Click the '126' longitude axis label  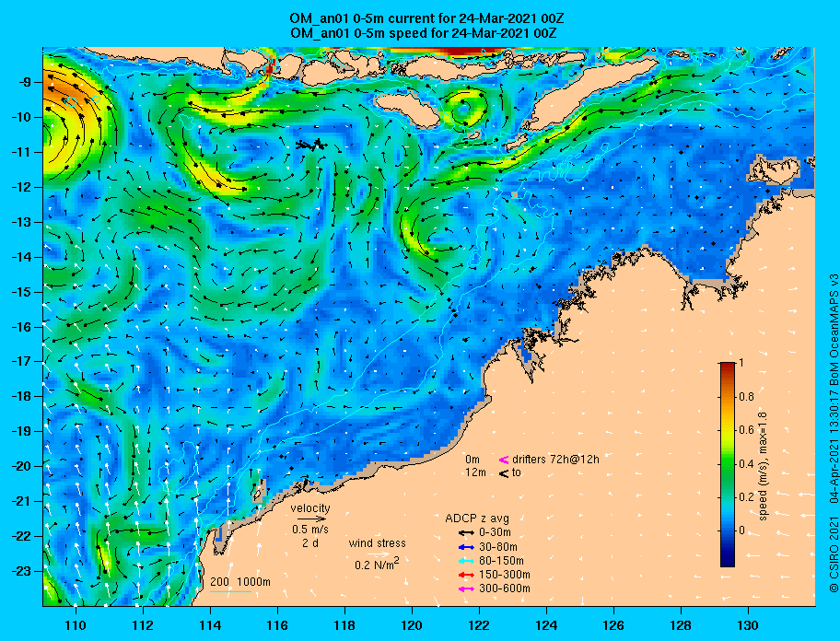coord(613,625)
